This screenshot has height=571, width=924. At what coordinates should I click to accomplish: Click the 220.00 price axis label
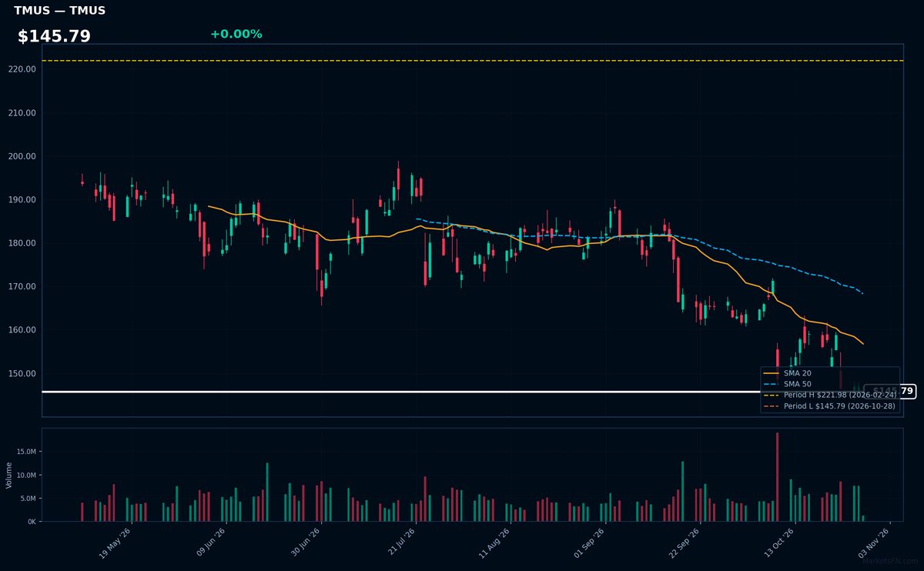coord(24,69)
